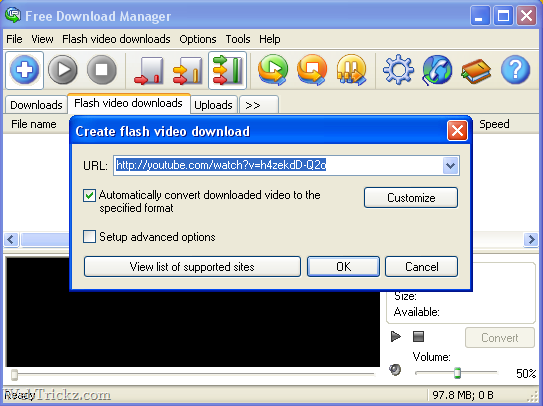Click the horizontal scrollbar right arrow
Screen dimensions: 543x406
coord(531,239)
